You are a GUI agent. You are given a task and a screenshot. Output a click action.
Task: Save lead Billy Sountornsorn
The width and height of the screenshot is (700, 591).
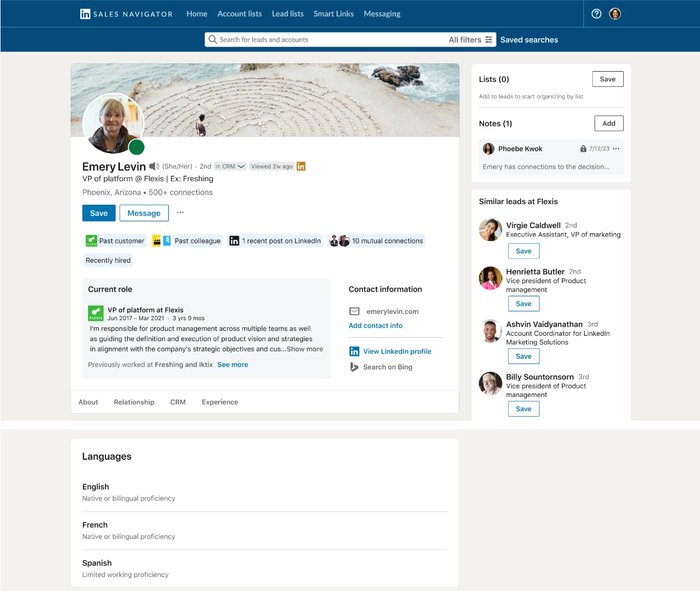[523, 409]
